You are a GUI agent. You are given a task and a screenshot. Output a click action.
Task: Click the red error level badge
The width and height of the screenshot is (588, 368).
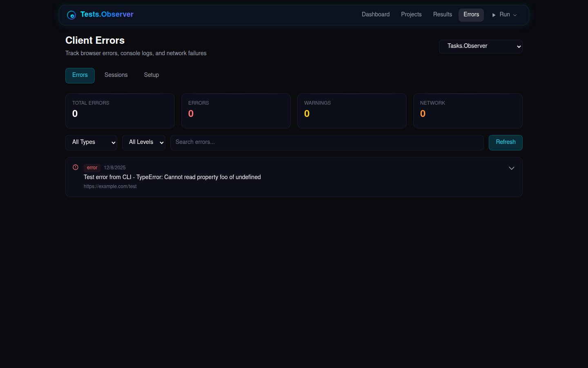click(x=92, y=168)
